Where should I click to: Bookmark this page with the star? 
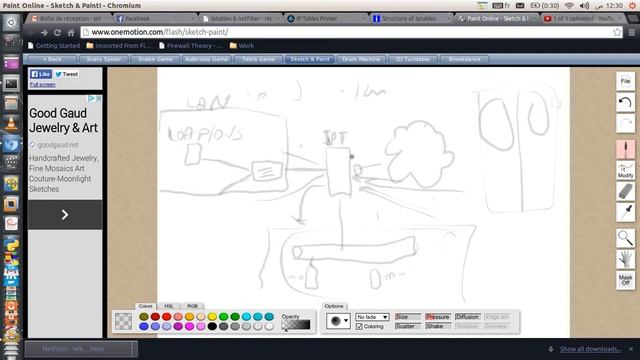tap(617, 32)
